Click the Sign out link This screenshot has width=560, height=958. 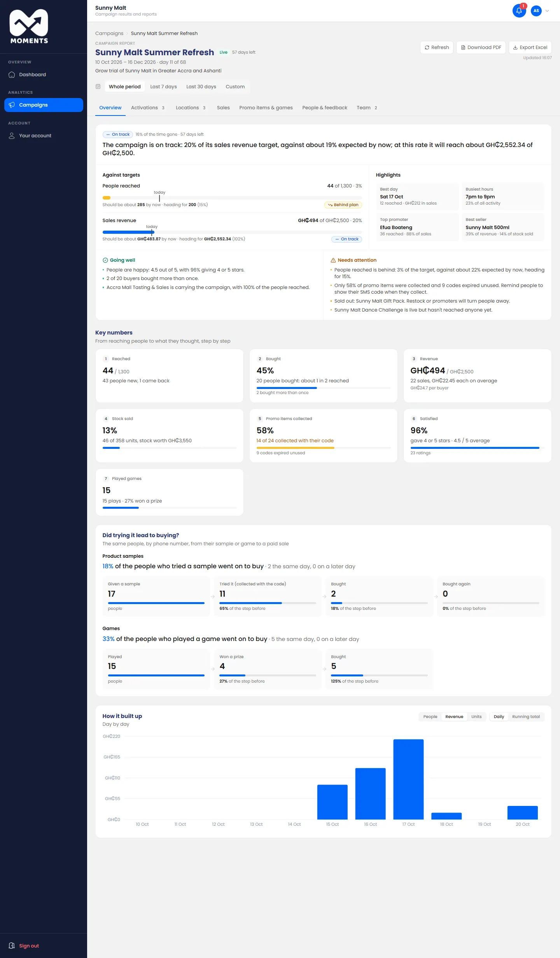[29, 946]
